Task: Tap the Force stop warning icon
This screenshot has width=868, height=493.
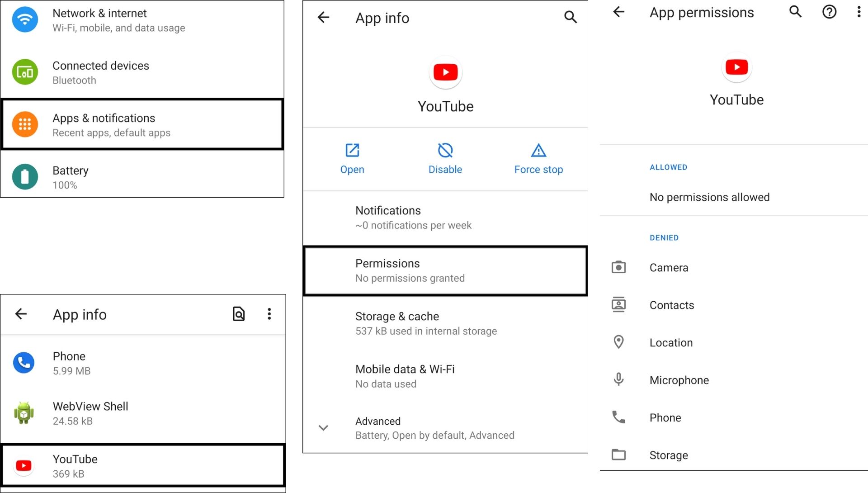Action: click(538, 150)
